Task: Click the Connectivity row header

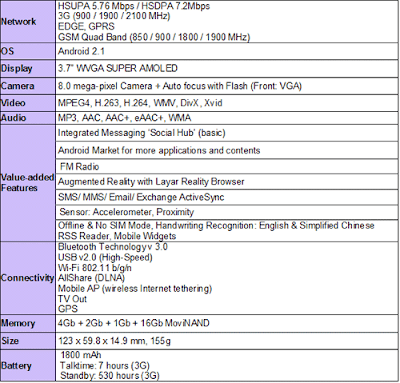Action: pyautogui.click(x=28, y=278)
